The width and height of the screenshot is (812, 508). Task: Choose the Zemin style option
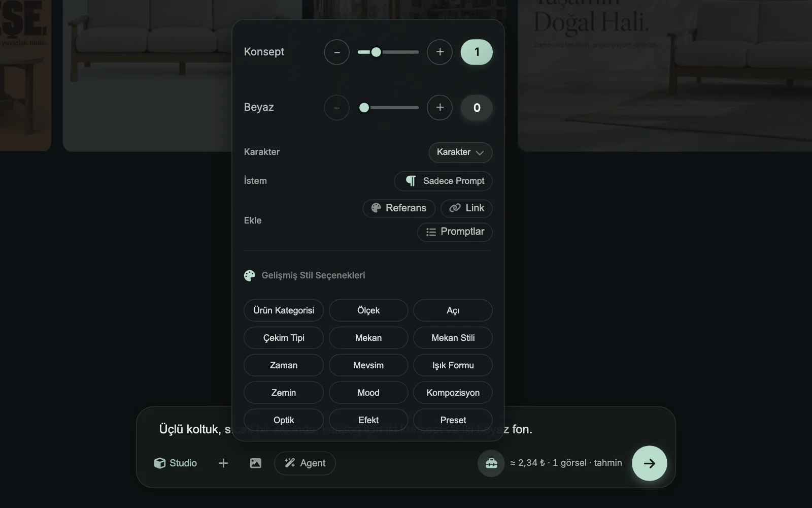[x=284, y=393]
